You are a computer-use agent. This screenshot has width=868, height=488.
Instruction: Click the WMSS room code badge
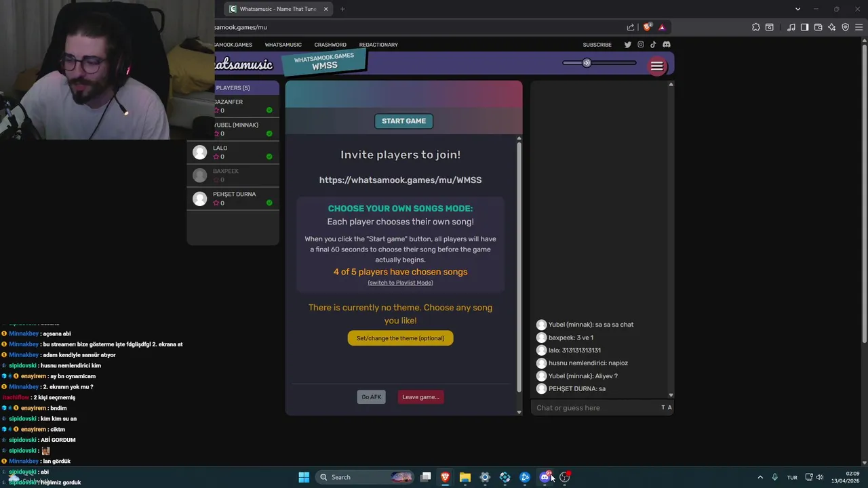324,62
